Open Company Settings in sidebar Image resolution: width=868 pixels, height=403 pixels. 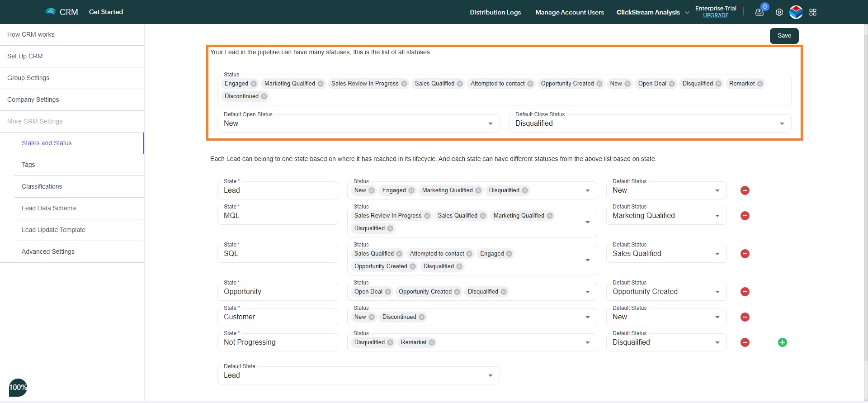point(72,100)
